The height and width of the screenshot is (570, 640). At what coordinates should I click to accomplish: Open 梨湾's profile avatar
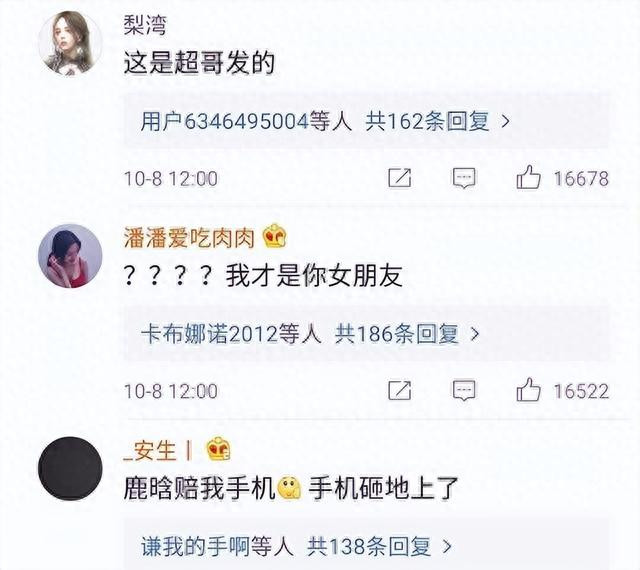(x=70, y=43)
